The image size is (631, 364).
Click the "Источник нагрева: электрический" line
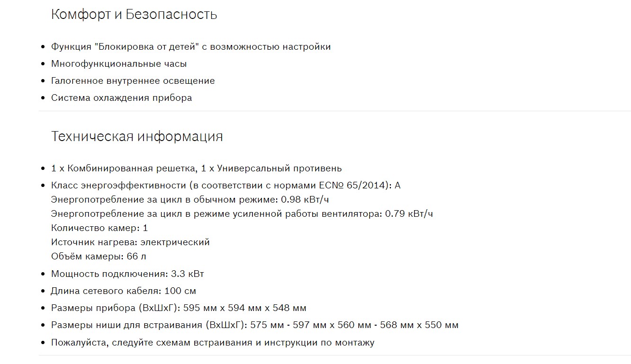coord(130,242)
